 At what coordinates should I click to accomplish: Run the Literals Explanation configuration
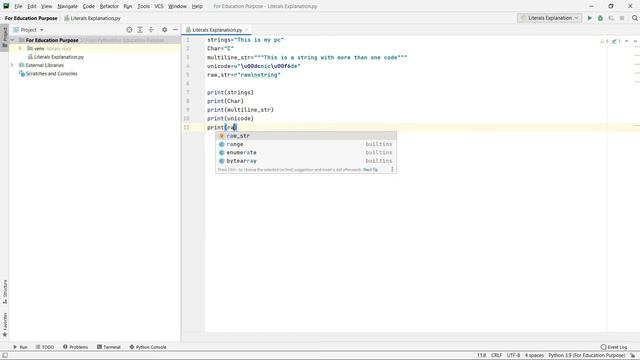click(x=589, y=18)
